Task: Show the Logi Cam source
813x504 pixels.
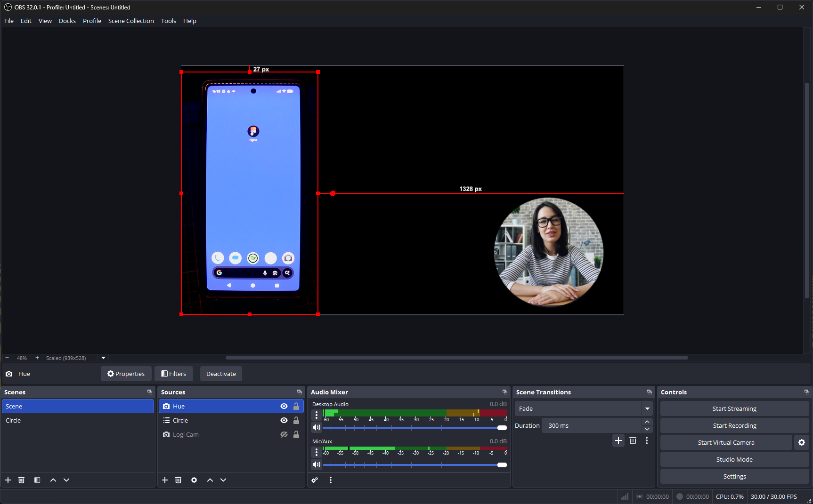Action: (x=284, y=434)
